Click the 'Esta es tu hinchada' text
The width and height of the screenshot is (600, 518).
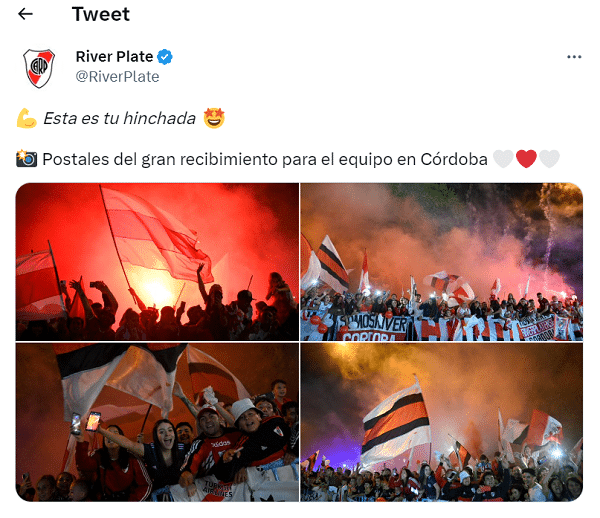pyautogui.click(x=119, y=118)
